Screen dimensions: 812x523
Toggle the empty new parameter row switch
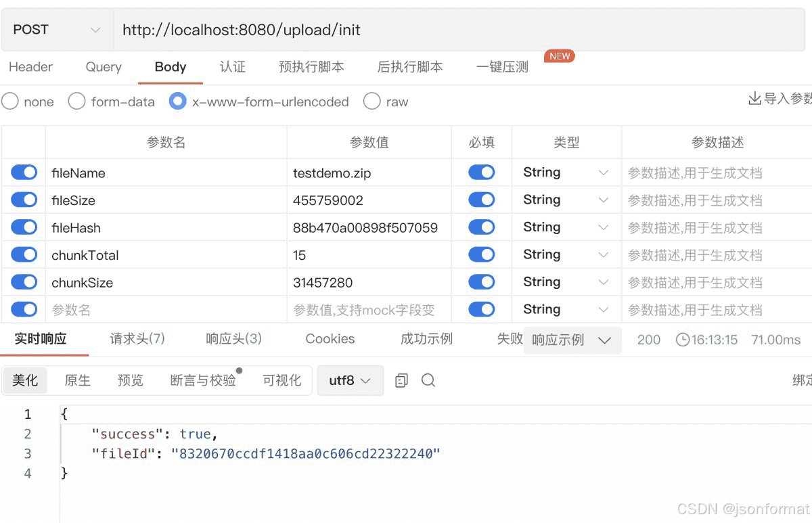24,309
